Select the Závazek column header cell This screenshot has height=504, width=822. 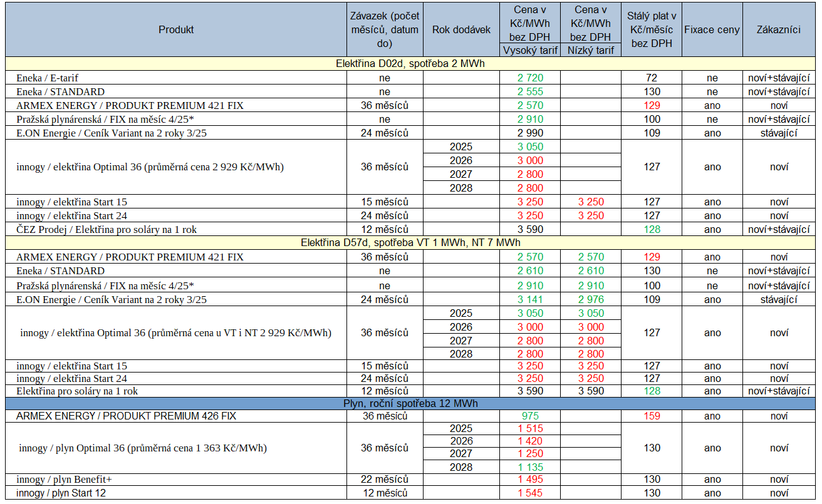tap(385, 29)
